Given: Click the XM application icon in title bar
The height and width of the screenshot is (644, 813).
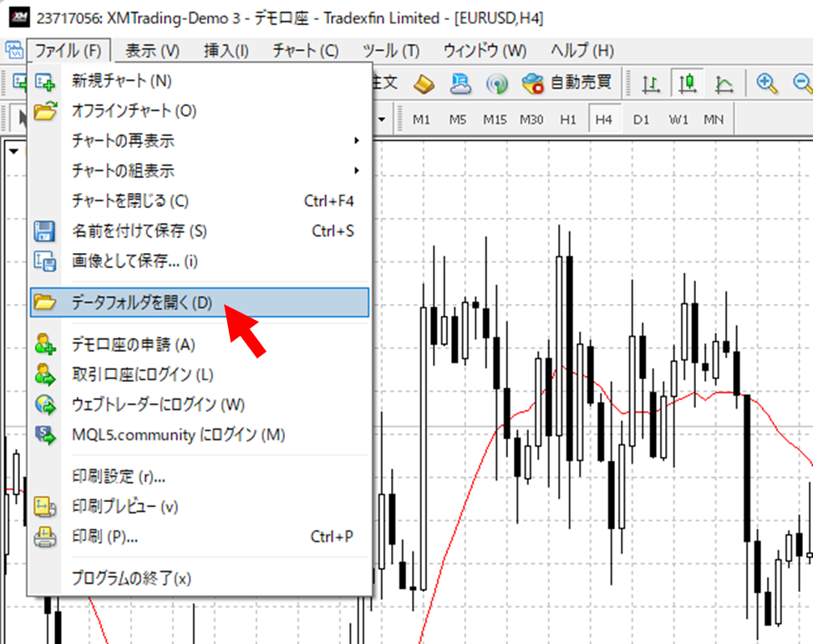Looking at the screenshot, I should point(19,18).
